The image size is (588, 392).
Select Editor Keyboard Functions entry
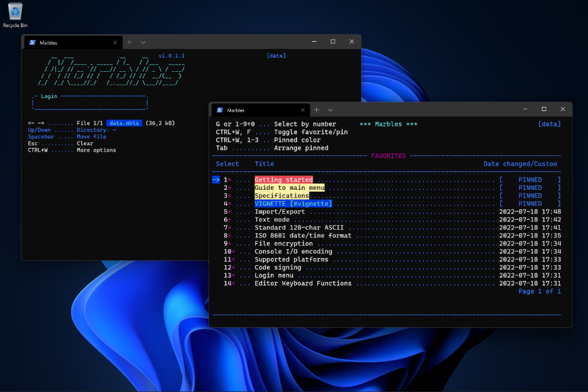[x=303, y=283]
